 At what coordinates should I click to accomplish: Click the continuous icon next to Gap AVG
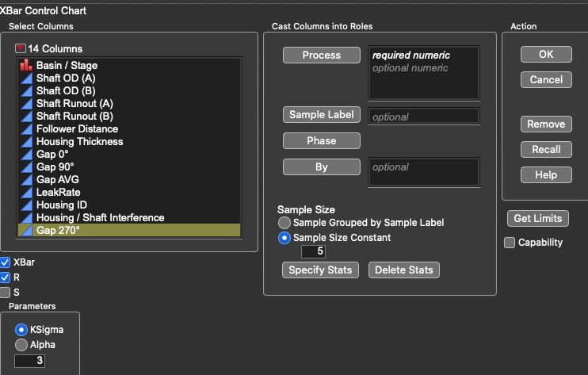point(26,180)
